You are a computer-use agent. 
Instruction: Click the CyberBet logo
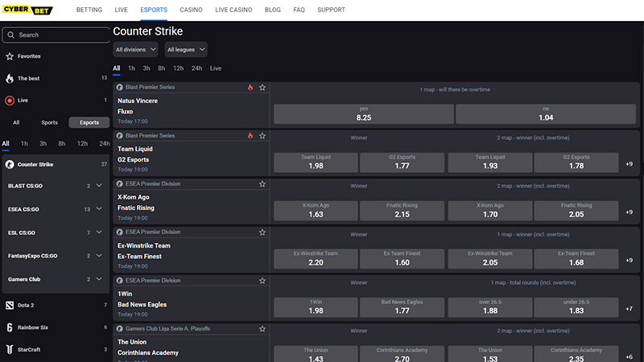27,10
